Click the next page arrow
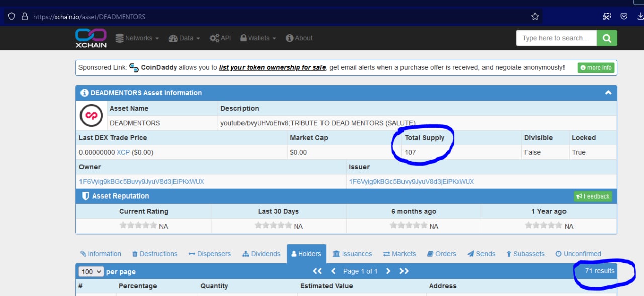644x296 pixels. pyautogui.click(x=388, y=271)
